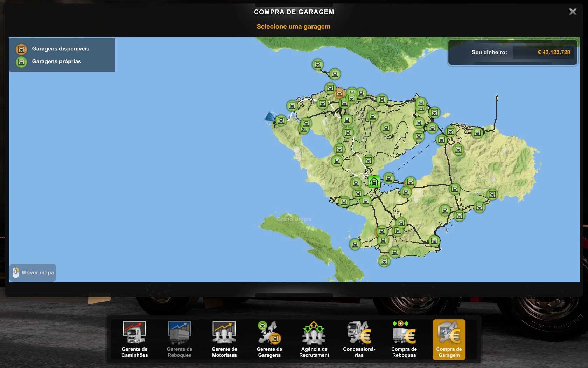Select the highlighted Compra de Garagem tab
The image size is (588, 368).
[449, 339]
